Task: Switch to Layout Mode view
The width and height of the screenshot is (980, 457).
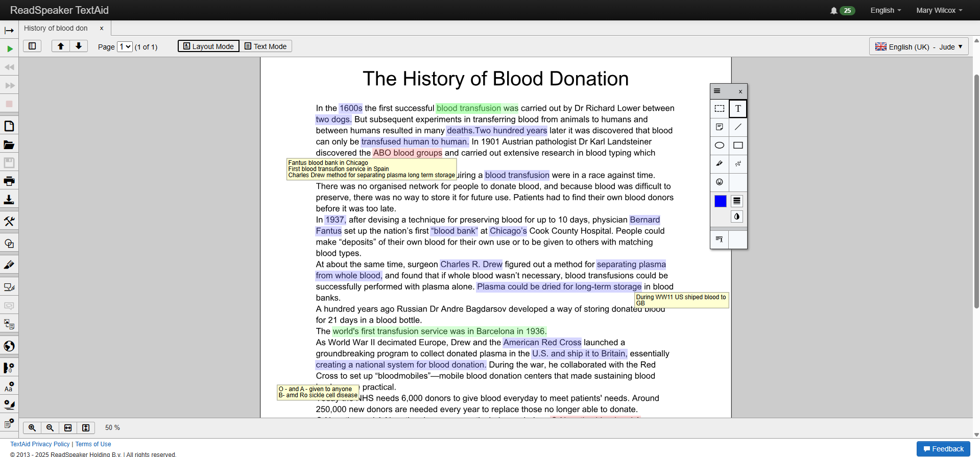Action: pyautogui.click(x=208, y=46)
